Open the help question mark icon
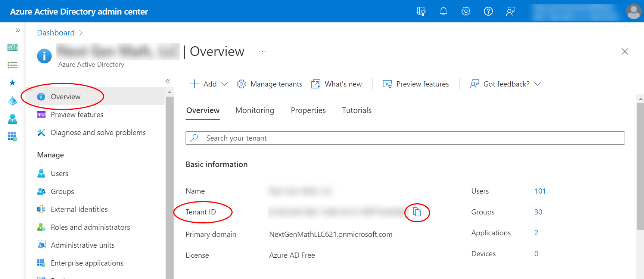 tap(488, 11)
